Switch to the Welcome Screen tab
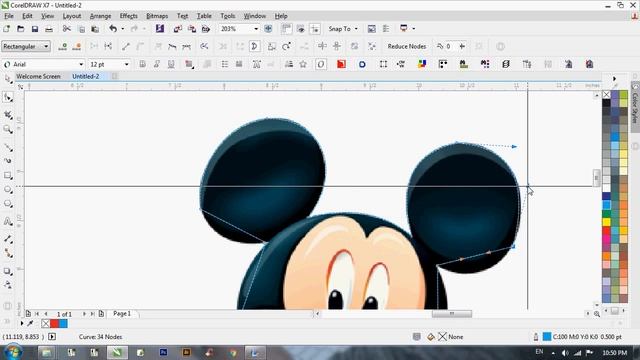Viewport: 640px width, 360px height. [38, 76]
